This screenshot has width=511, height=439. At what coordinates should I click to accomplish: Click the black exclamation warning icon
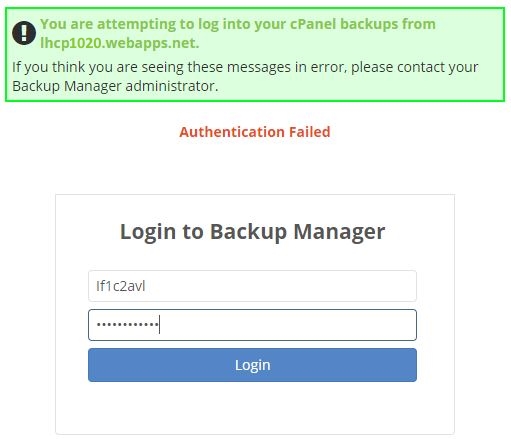[24, 33]
